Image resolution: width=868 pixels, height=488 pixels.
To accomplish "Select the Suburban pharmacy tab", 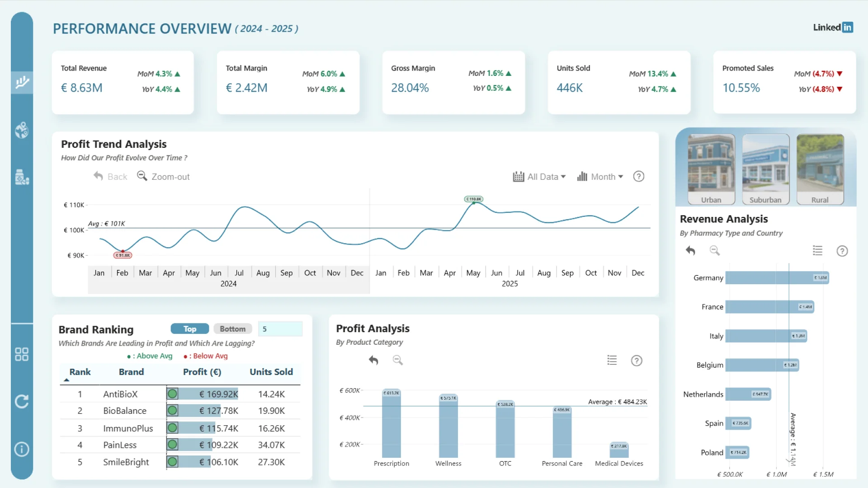I will (x=765, y=169).
